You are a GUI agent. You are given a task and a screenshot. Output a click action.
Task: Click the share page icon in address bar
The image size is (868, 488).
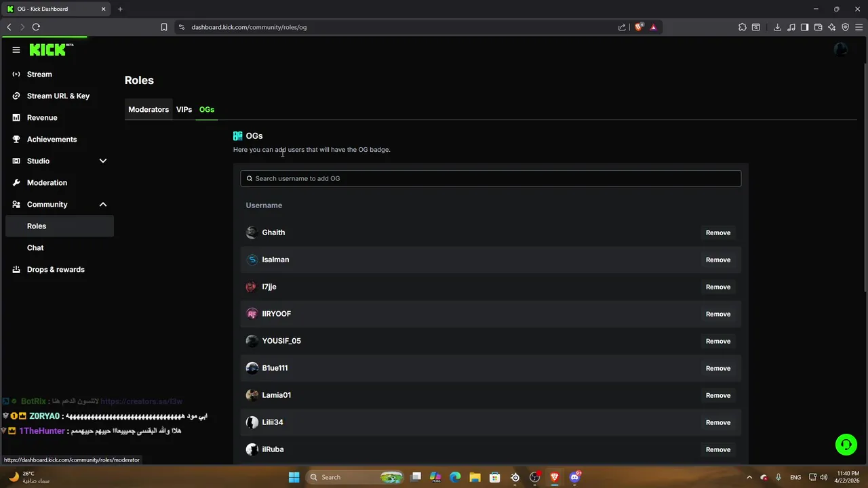point(622,27)
